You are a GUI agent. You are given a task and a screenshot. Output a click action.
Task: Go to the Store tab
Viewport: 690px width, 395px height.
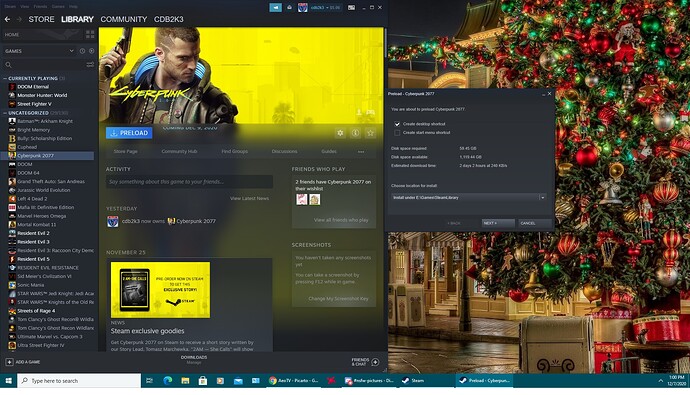(x=41, y=19)
